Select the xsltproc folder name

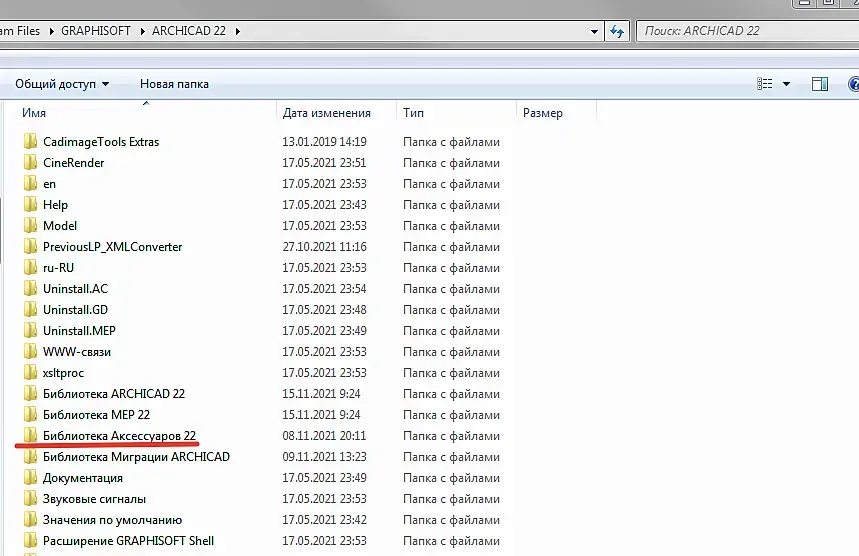click(64, 373)
